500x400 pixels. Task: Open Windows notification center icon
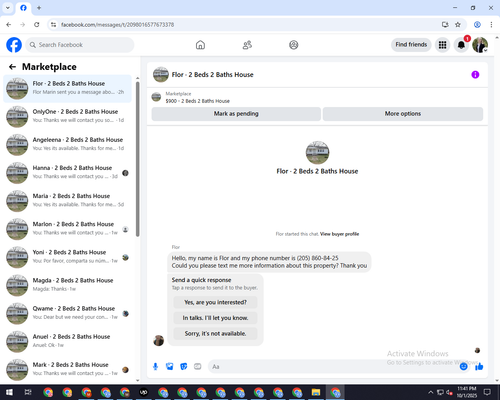[x=487, y=392]
